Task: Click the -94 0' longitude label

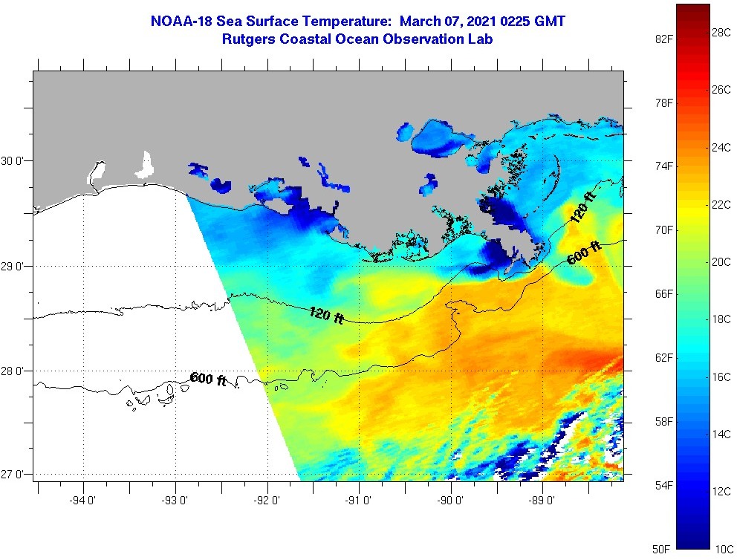Action: coord(82,501)
